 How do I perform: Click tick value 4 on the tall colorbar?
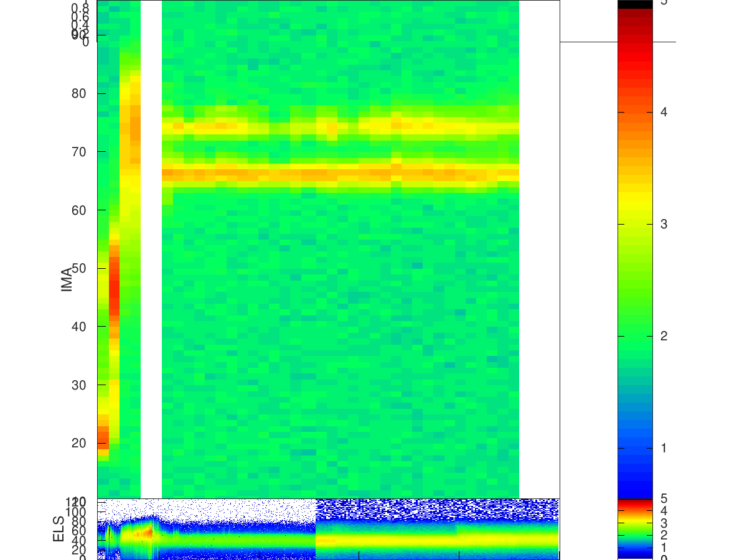tap(664, 112)
